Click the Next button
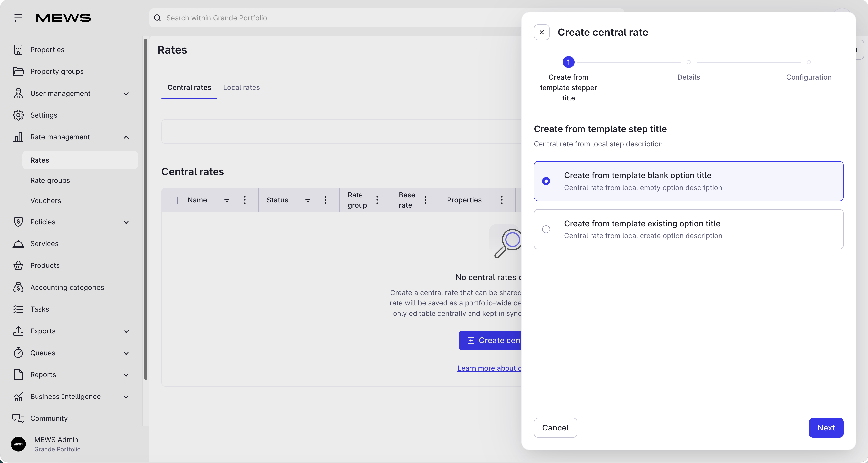This screenshot has height=463, width=868. [826, 428]
